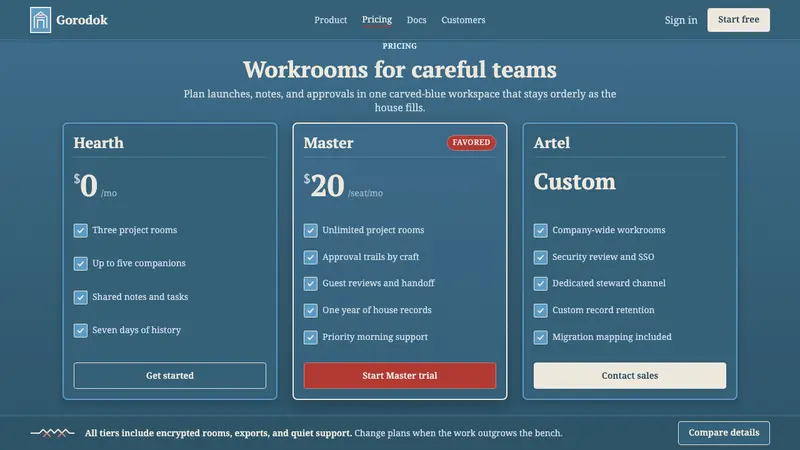Screen dimensions: 800x450
Task: Toggle the Unlimited project rooms checkbox
Action: (310, 230)
